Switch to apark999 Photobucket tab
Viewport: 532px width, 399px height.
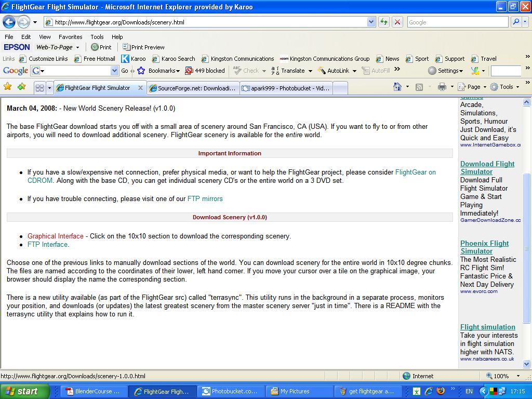(286, 88)
